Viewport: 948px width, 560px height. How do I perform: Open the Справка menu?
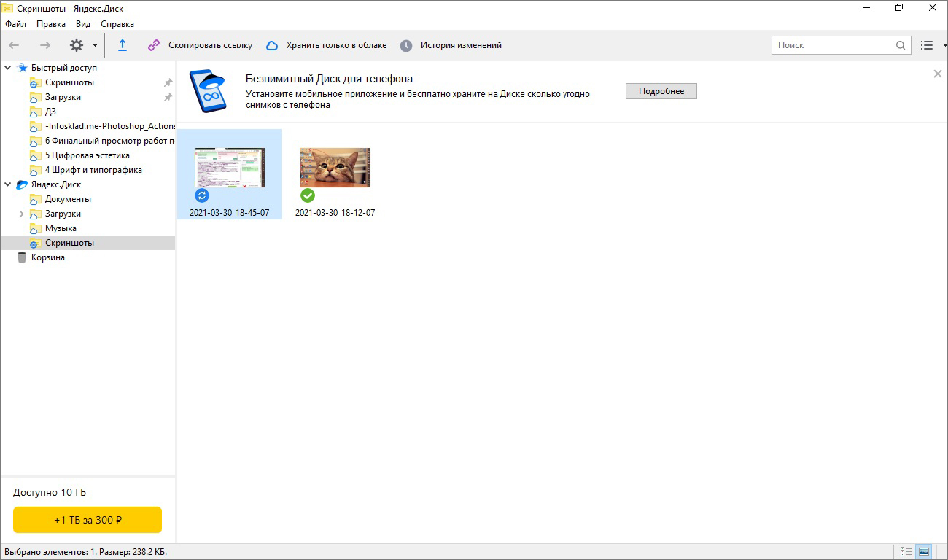click(117, 23)
